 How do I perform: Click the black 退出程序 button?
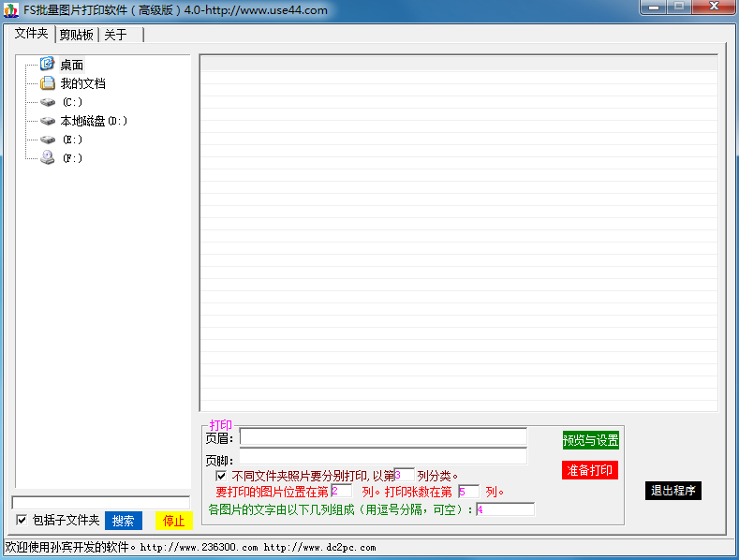673,491
